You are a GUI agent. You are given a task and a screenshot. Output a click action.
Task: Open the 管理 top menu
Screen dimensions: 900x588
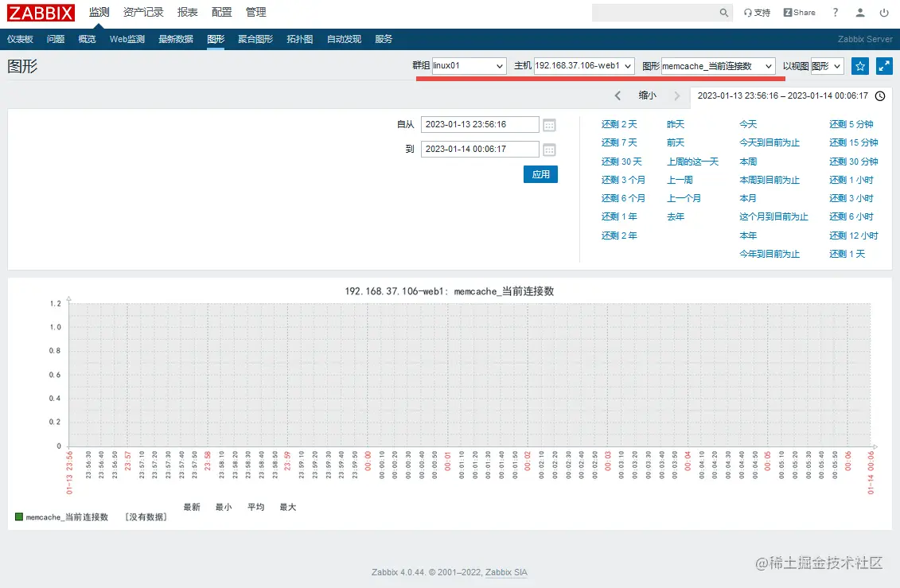tap(256, 12)
